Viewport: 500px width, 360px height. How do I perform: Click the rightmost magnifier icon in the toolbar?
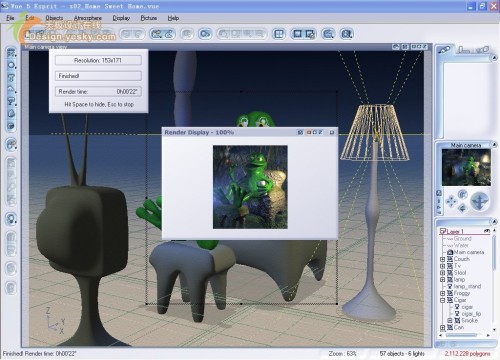tap(347, 34)
